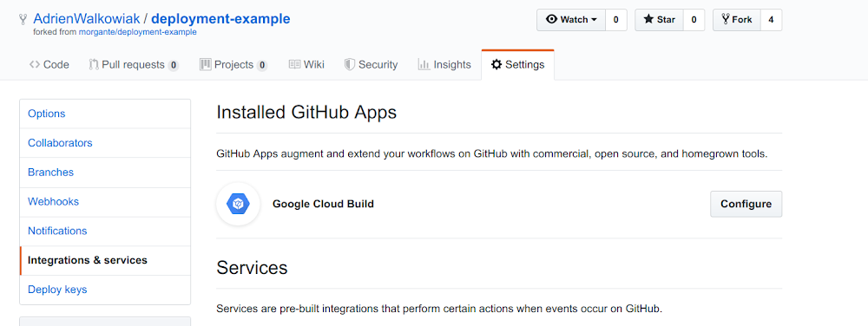Image resolution: width=868 pixels, height=326 pixels.
Task: Star the repository
Action: pyautogui.click(x=660, y=20)
